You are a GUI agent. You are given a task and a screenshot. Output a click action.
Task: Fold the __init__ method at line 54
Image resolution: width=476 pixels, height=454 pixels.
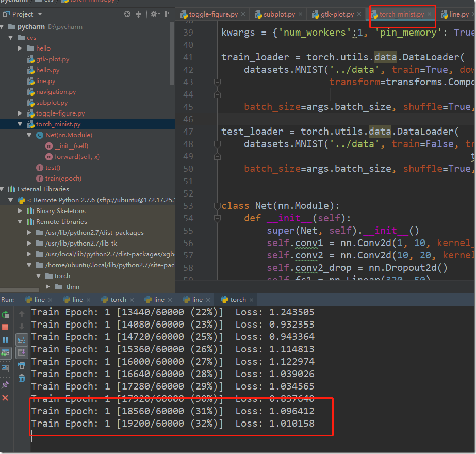[217, 218]
